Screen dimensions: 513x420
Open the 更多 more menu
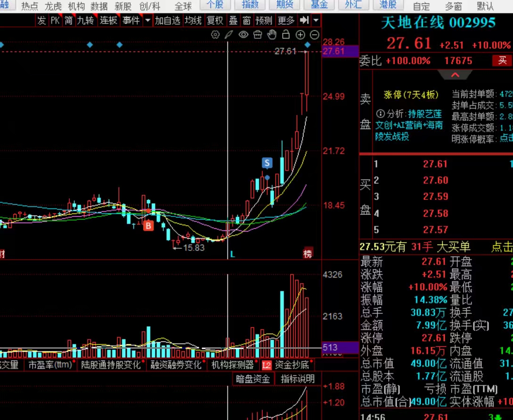tap(286, 20)
